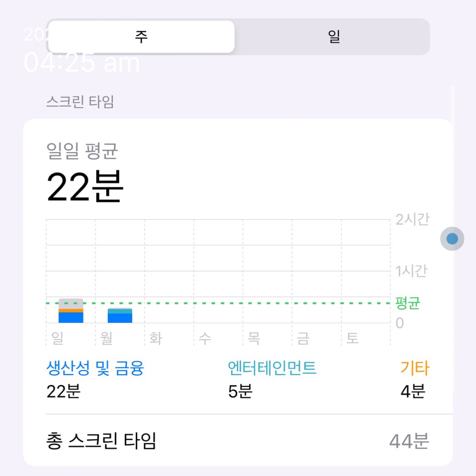Tap the 일일 평균 22분 heading
The width and height of the screenshot is (476, 476).
85,173
